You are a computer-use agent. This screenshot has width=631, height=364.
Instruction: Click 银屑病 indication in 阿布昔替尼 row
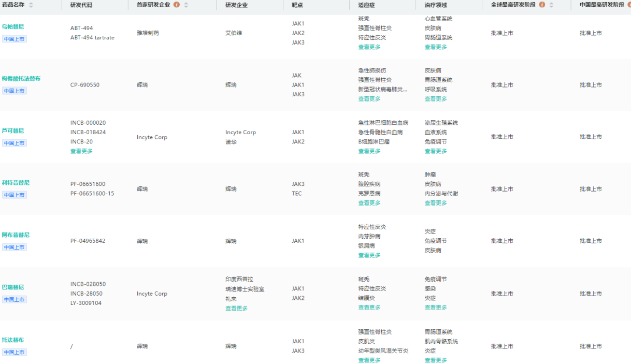tap(366, 246)
